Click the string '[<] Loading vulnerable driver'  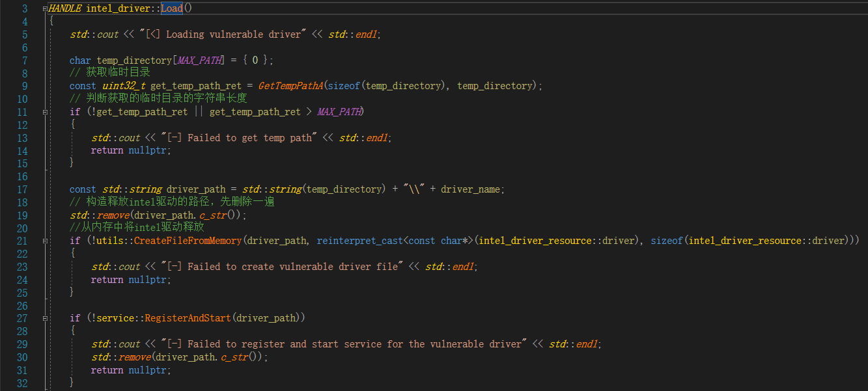223,34
